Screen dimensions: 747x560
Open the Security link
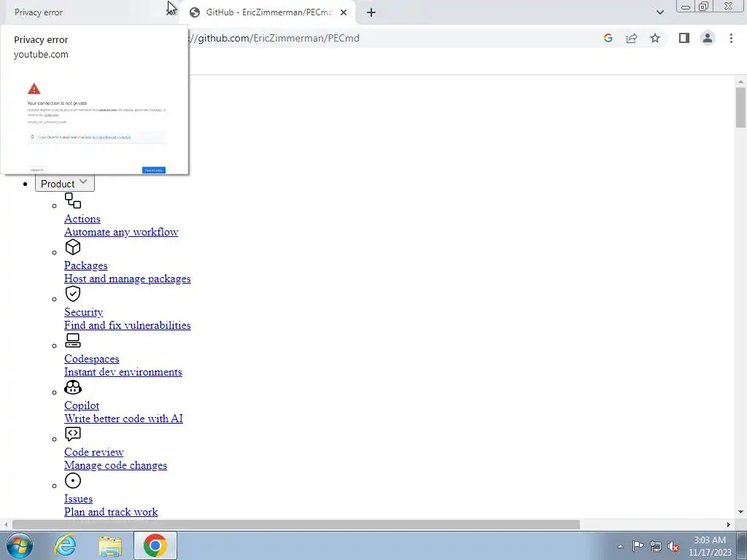click(x=83, y=312)
